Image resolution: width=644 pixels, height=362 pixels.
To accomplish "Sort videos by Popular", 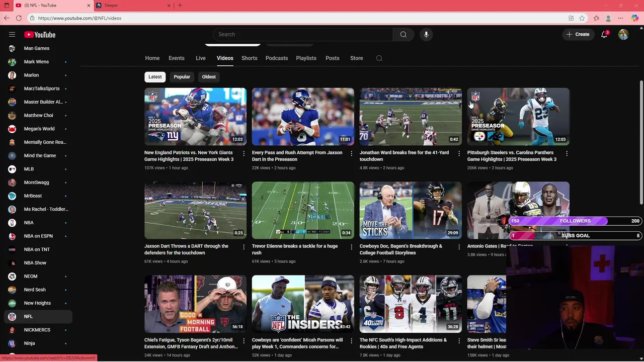I will coord(182,77).
